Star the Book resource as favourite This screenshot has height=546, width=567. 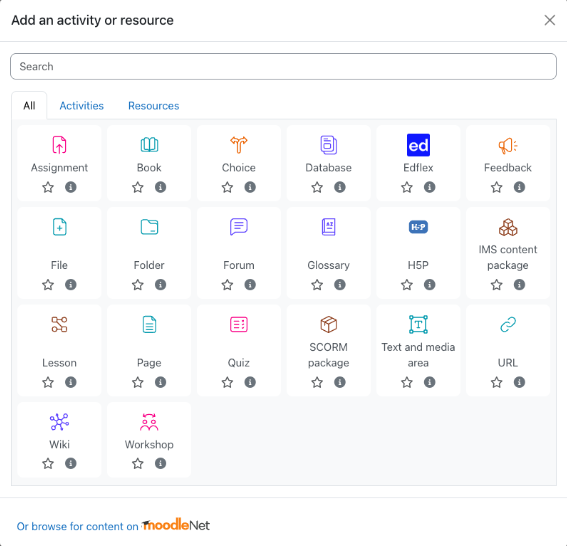coord(137,187)
